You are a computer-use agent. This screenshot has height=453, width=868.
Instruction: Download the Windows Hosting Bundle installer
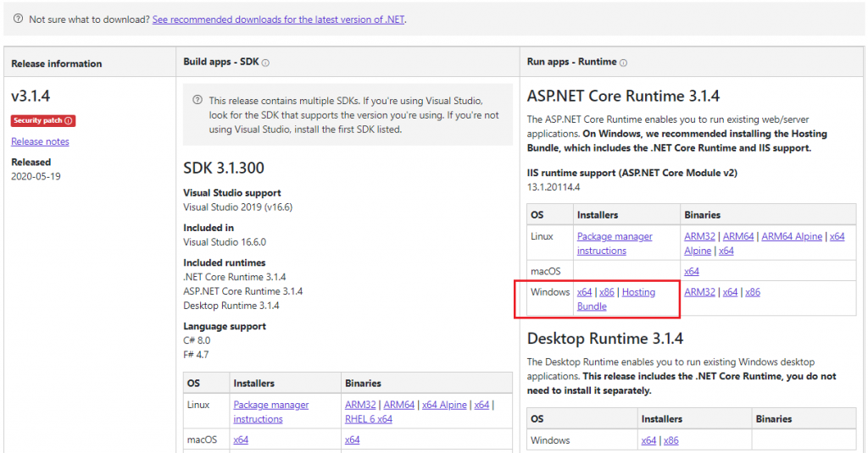click(638, 292)
